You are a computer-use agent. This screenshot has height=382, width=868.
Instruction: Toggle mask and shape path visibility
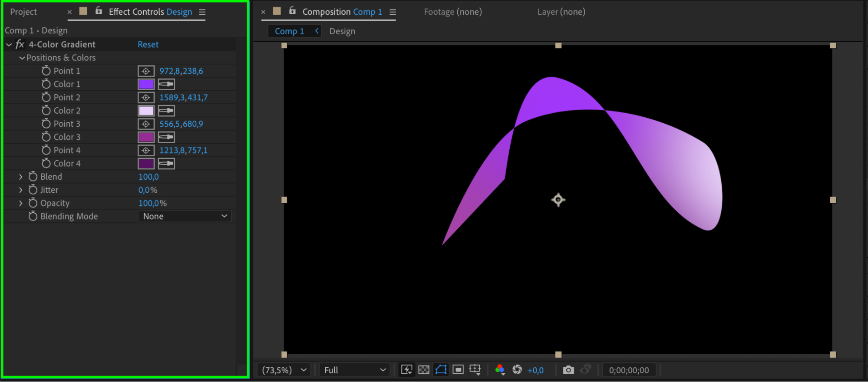pyautogui.click(x=441, y=370)
